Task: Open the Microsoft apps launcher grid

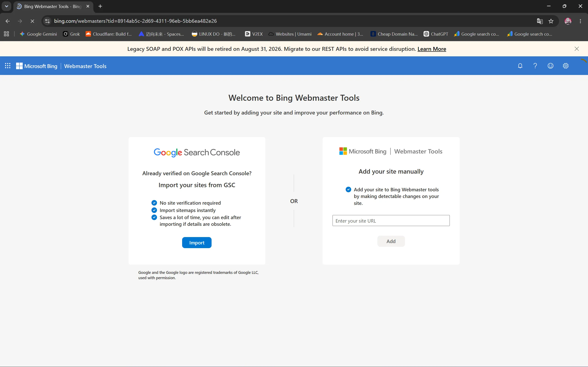Action: point(8,66)
